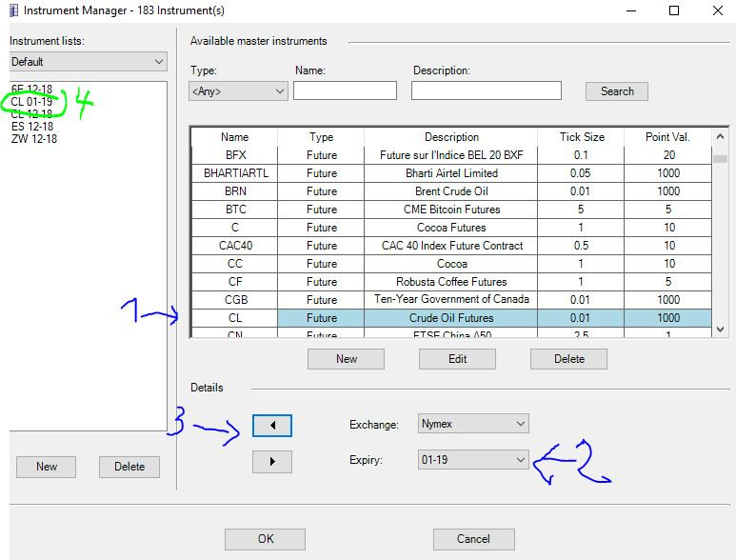Click the 0.5 tick size of CAC40
Image resolution: width=736 pixels, height=560 pixels.
point(581,246)
